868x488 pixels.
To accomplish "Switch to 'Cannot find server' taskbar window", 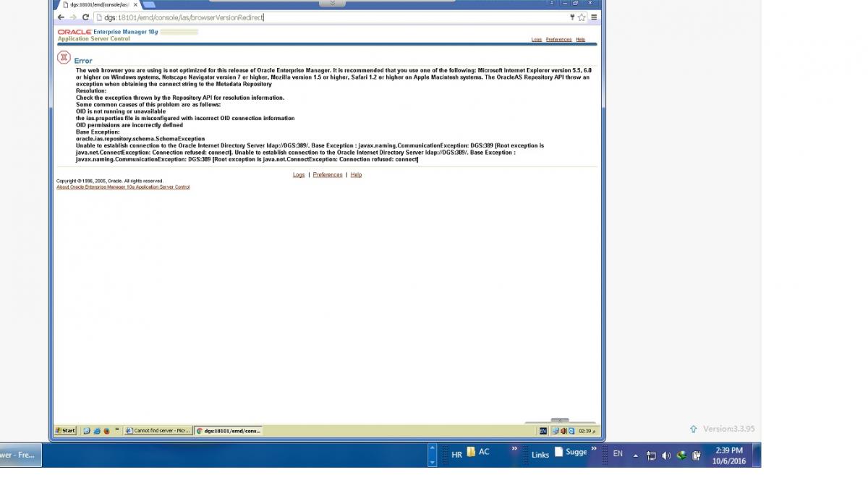I will [158, 430].
